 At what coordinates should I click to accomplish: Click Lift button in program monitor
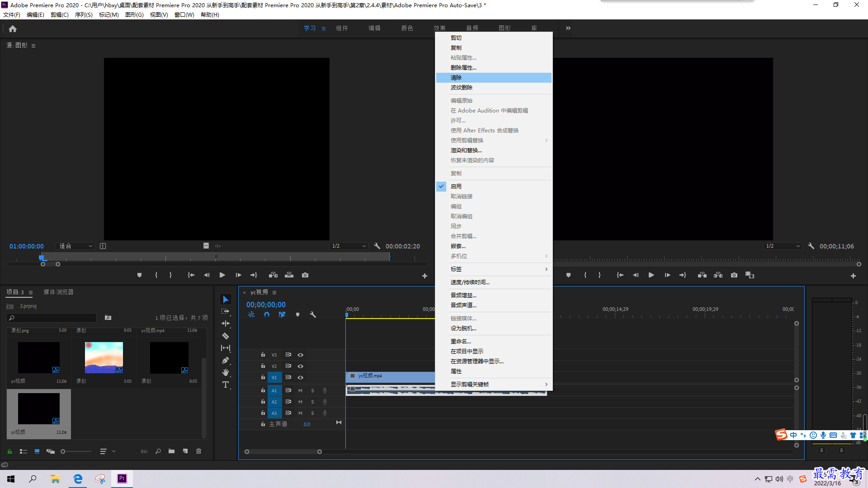coord(702,275)
